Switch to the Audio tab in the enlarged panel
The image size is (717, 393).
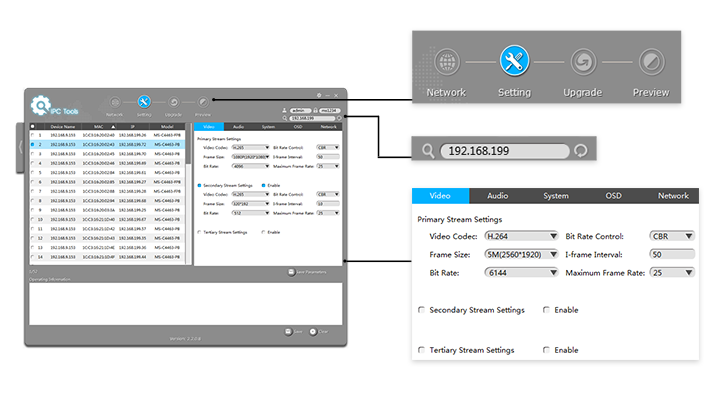498,195
